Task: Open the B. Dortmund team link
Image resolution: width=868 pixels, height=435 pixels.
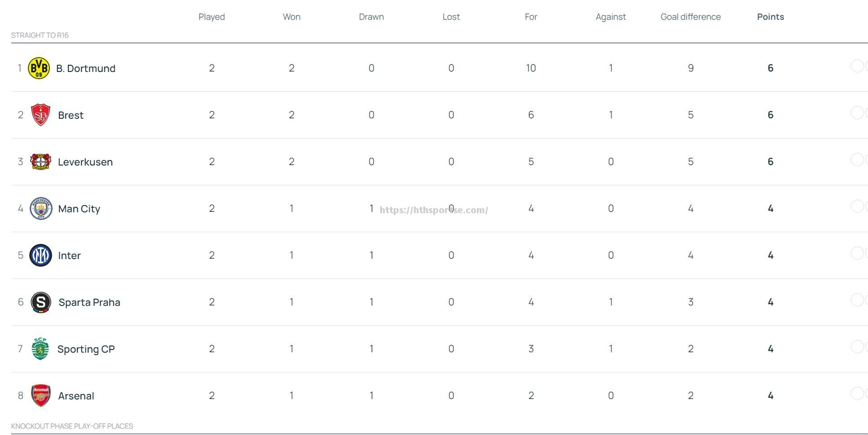Action: click(x=86, y=68)
